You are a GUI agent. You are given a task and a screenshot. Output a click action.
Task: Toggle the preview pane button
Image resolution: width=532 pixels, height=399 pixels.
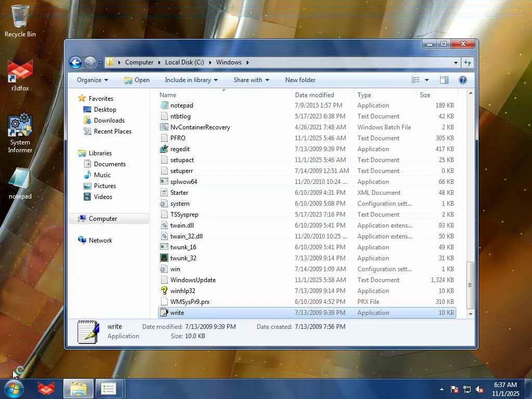click(x=444, y=80)
